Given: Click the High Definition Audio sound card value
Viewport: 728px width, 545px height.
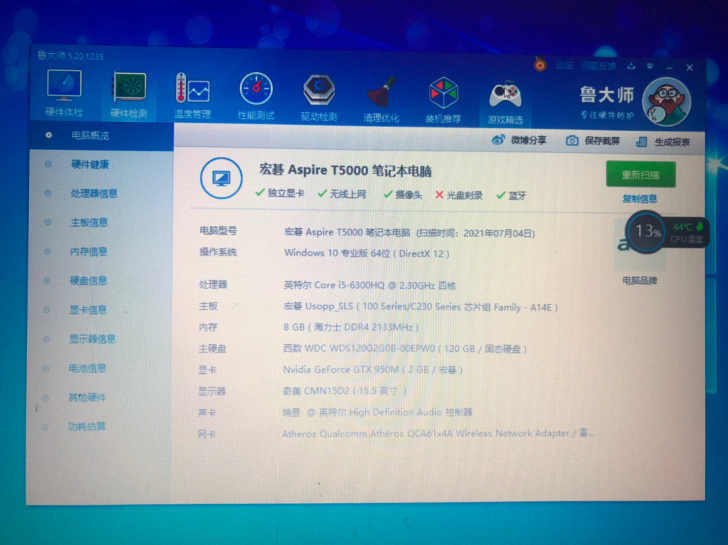Looking at the screenshot, I should pyautogui.click(x=377, y=412).
